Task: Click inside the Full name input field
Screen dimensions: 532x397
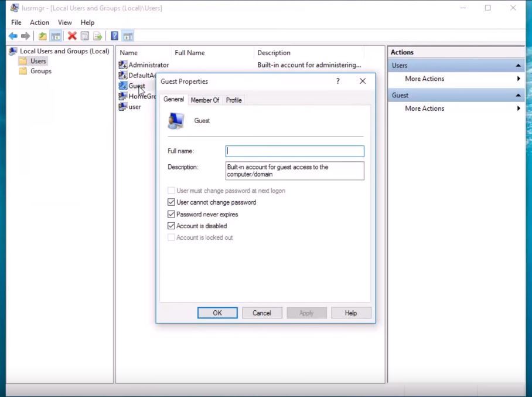Action: (x=294, y=151)
